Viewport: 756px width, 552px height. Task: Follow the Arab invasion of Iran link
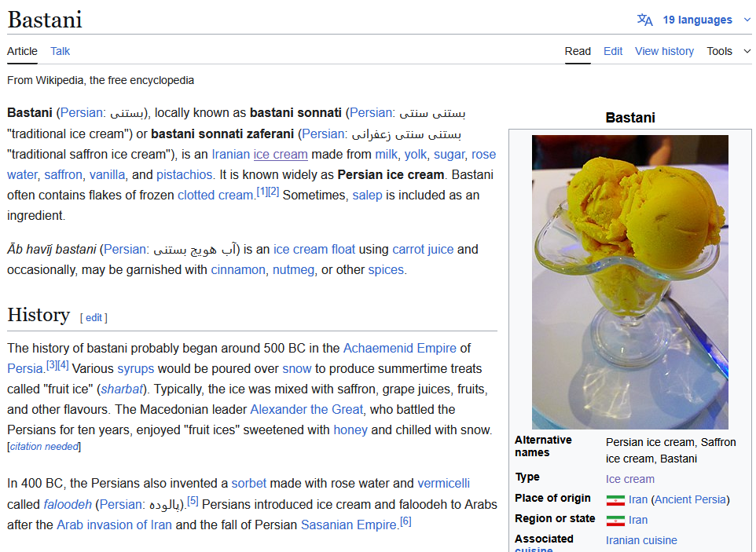(x=114, y=525)
